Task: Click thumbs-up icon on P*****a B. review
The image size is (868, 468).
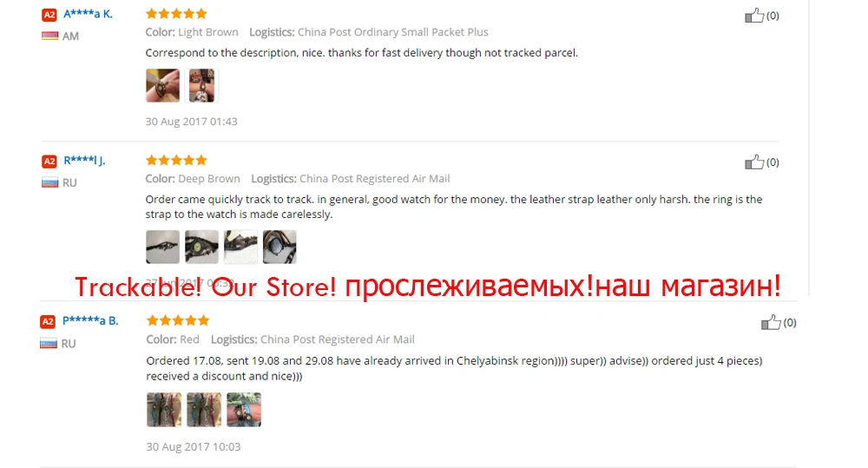Action: [x=771, y=322]
